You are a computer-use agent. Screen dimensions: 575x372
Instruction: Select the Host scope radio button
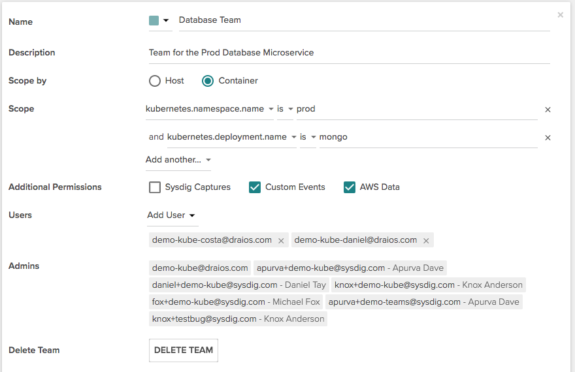click(155, 81)
